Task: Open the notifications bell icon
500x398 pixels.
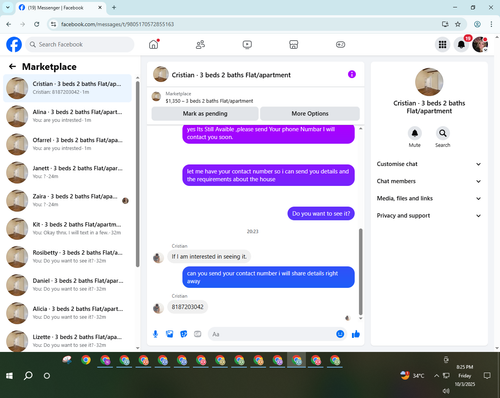Action: pyautogui.click(x=461, y=44)
